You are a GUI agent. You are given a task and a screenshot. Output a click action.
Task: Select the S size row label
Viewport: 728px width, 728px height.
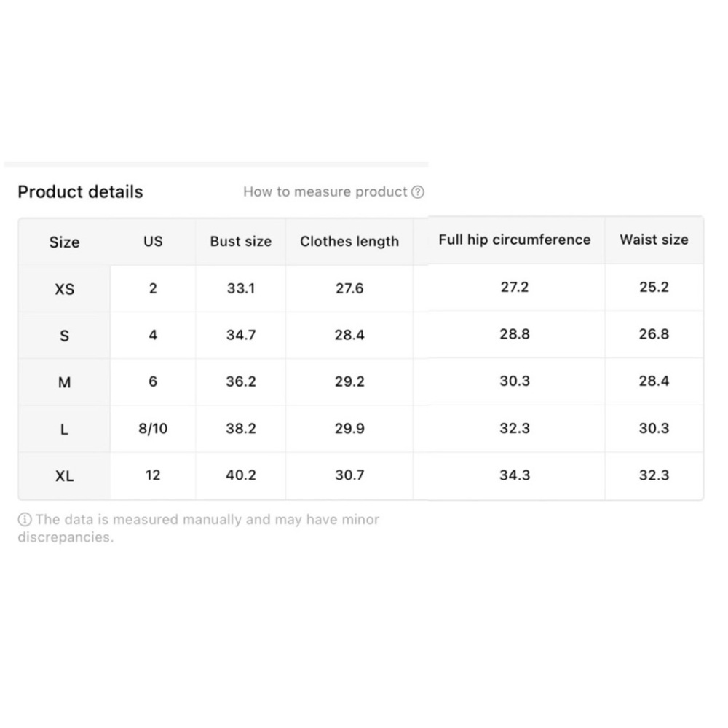point(65,335)
